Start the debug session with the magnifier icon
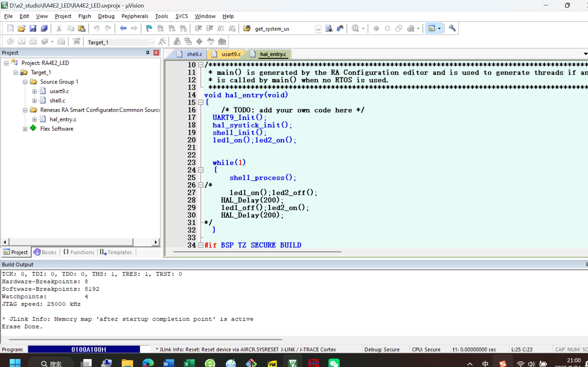The height and width of the screenshot is (367, 588). [355, 28]
